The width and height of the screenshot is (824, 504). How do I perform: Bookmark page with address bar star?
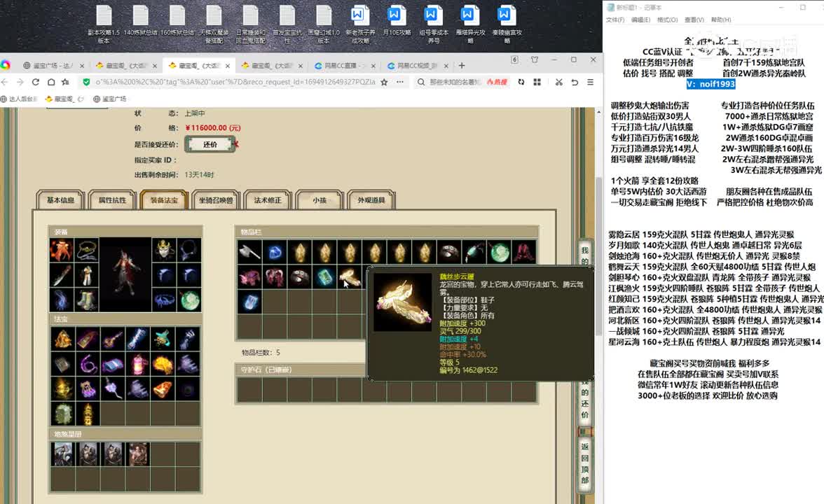click(384, 82)
